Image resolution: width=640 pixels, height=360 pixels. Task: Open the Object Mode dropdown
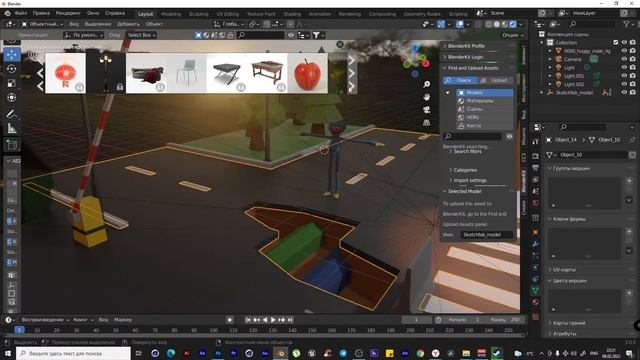tap(42, 24)
